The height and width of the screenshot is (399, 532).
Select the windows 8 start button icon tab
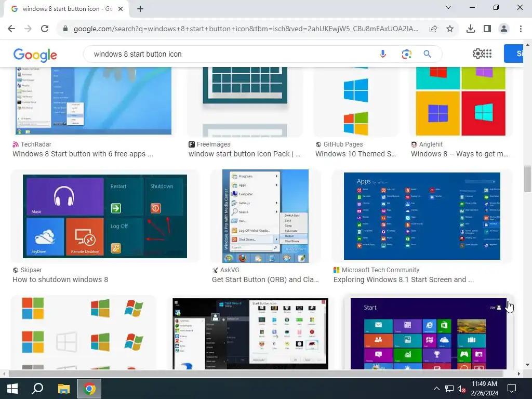coord(67,9)
